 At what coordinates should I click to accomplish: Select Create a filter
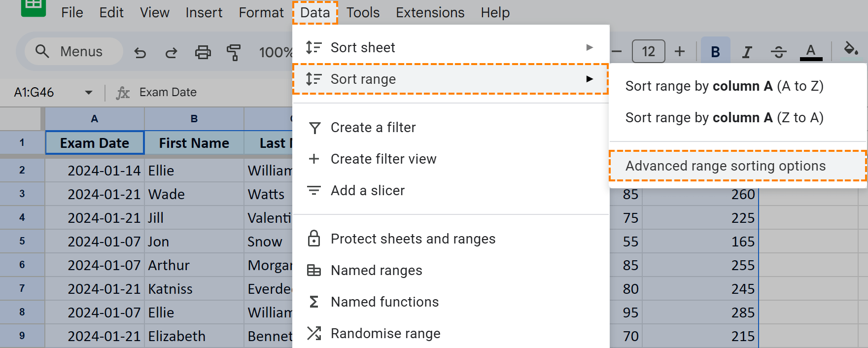tap(451, 128)
